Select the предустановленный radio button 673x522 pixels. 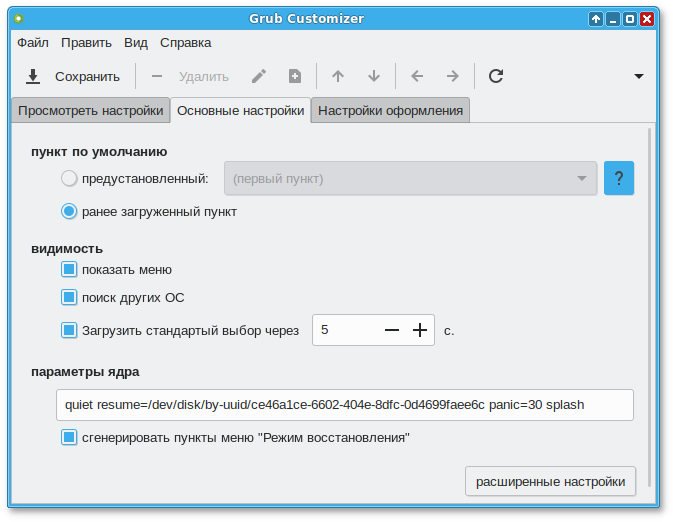[x=69, y=178]
